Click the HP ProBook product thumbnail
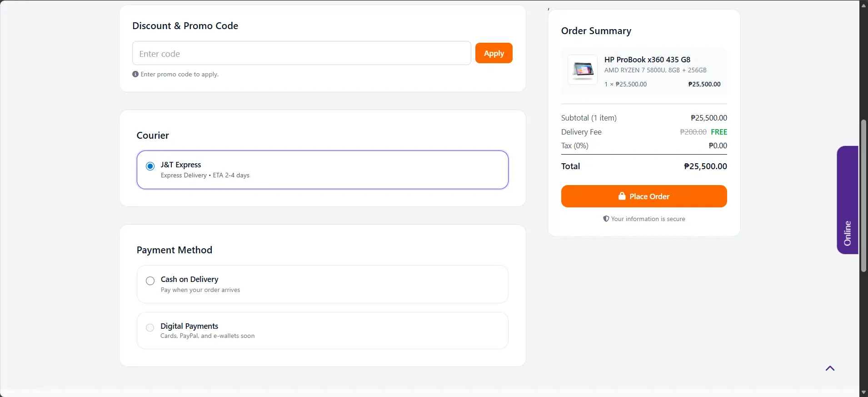Viewport: 868px width, 397px height. click(x=583, y=70)
